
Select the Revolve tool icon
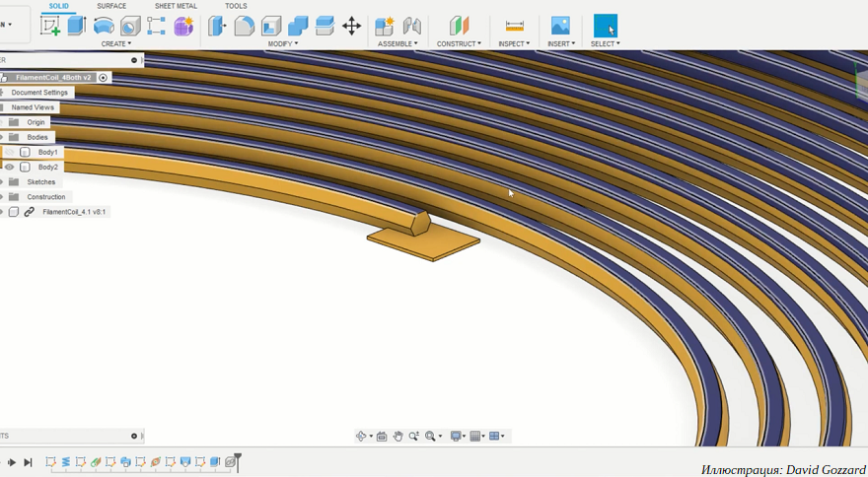pyautogui.click(x=104, y=26)
